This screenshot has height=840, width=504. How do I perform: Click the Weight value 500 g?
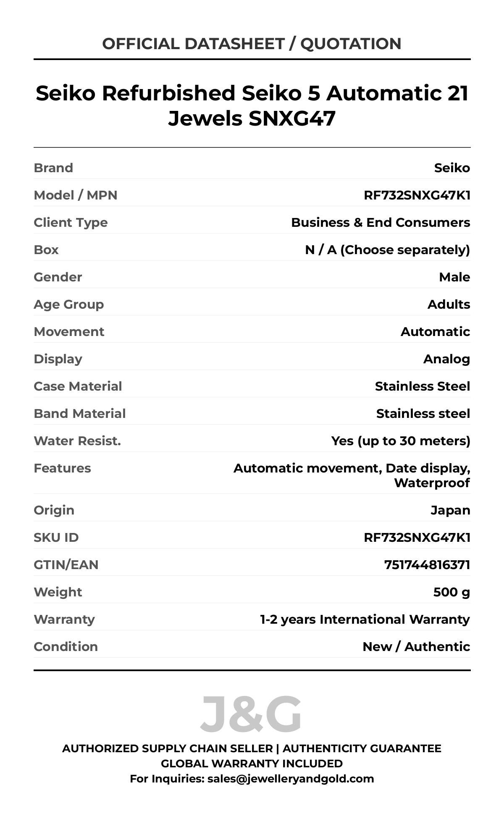point(451,592)
